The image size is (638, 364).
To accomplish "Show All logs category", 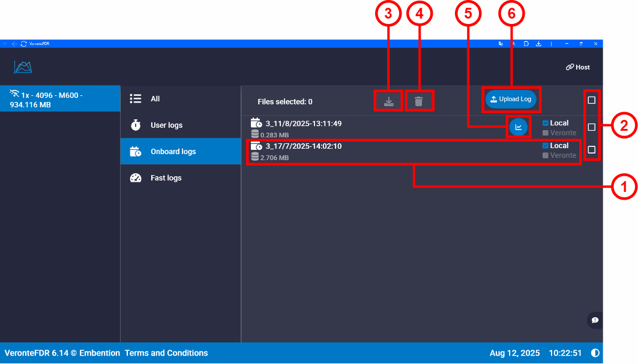I will pos(155,99).
